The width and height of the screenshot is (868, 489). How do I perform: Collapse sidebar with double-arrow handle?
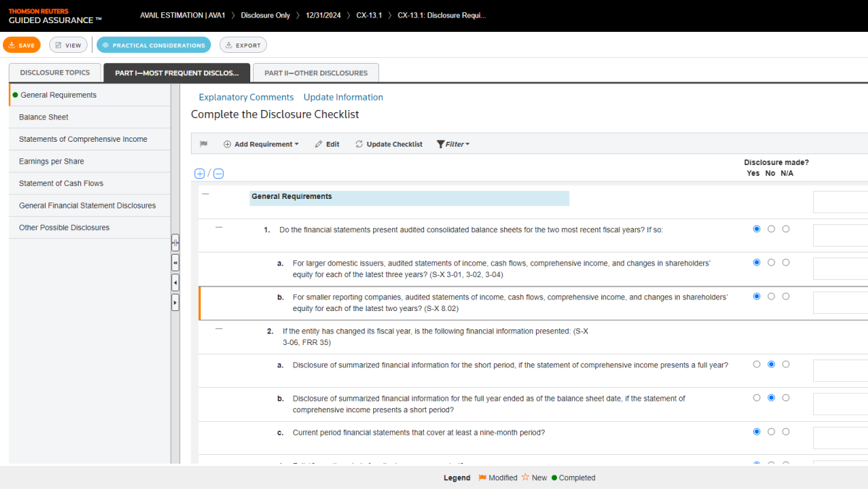click(175, 263)
